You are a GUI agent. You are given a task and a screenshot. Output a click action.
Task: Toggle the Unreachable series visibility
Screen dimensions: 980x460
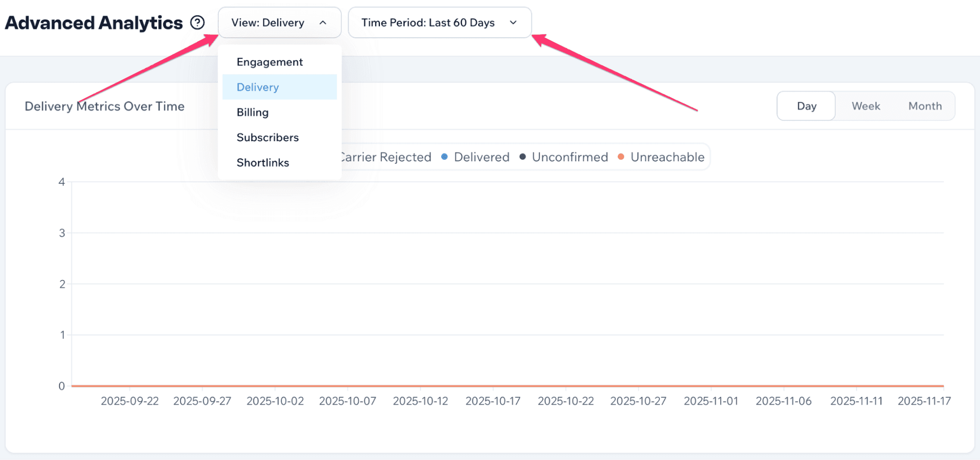pyautogui.click(x=667, y=156)
